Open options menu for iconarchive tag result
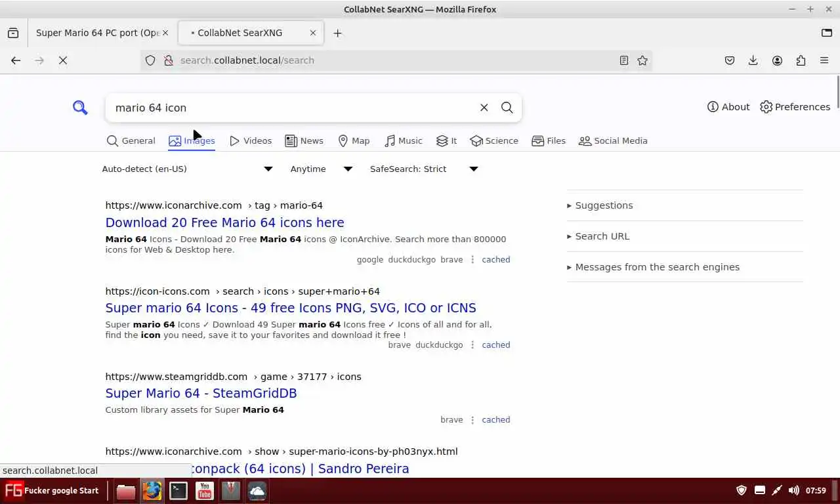840x504 pixels. [x=472, y=259]
